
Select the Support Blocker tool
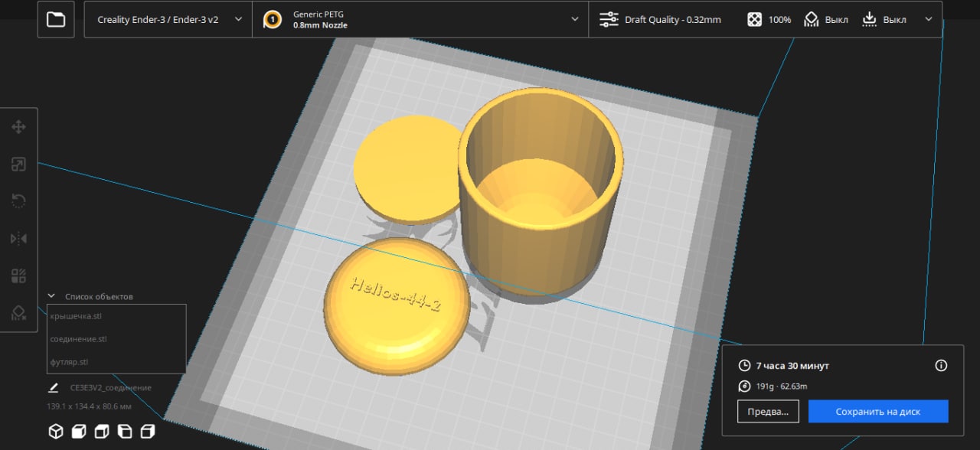point(19,312)
